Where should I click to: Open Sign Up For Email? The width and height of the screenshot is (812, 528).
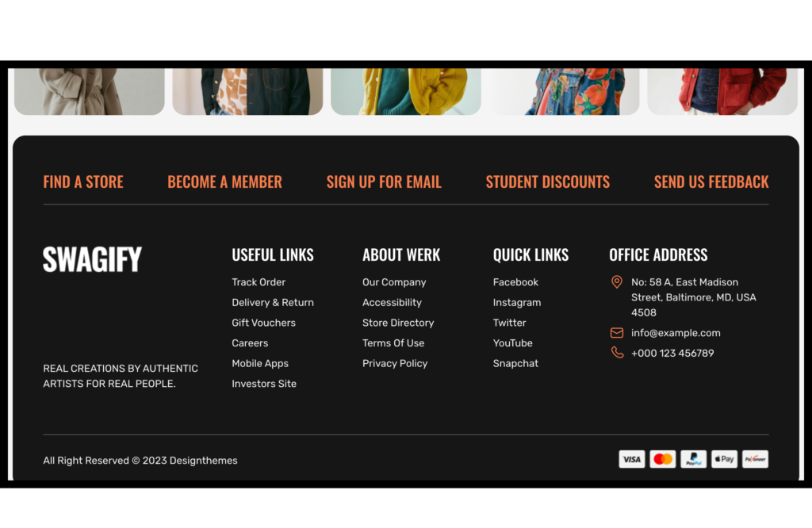(384, 182)
